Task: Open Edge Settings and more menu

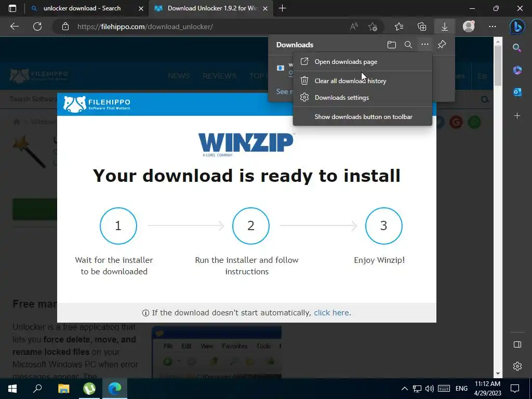Action: coord(493,26)
